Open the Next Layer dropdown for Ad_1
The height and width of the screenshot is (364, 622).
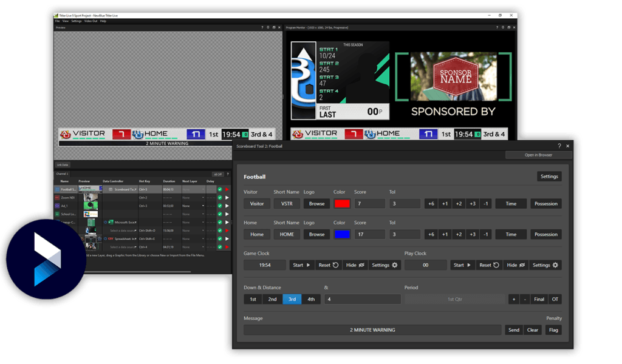(203, 206)
